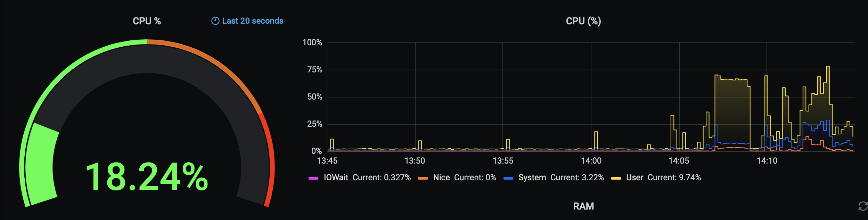This screenshot has width=868, height=220.
Task: Click the 75% y-axis label
Action: pos(315,70)
